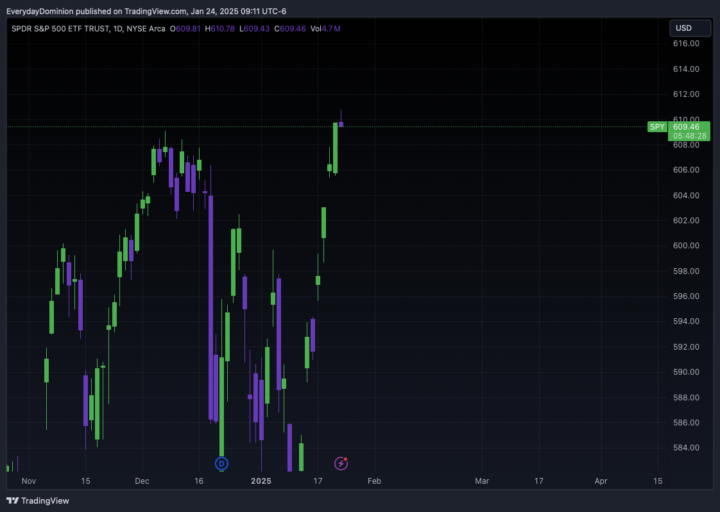Click the 596.00 price axis label
Screen dimensions: 720x512
click(686, 296)
